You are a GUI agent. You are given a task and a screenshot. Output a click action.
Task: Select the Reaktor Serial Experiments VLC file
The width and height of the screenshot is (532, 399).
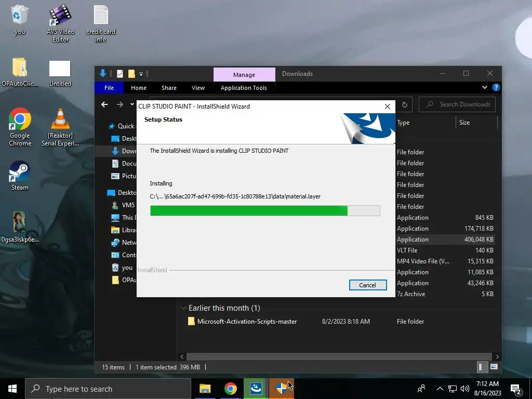[x=60, y=127]
